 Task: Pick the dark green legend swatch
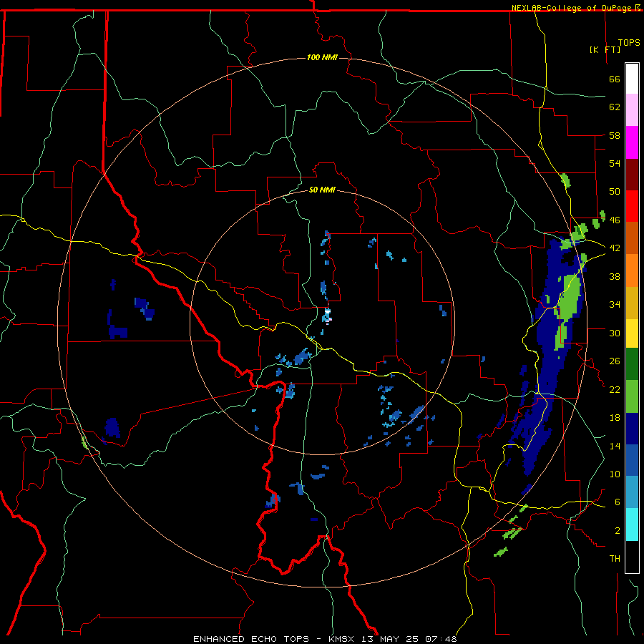point(632,364)
